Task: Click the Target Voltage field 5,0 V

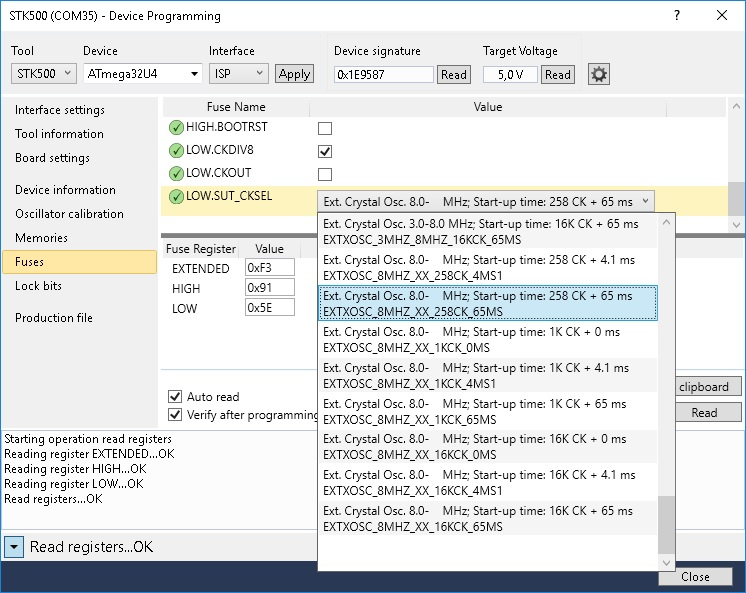Action: [510, 74]
